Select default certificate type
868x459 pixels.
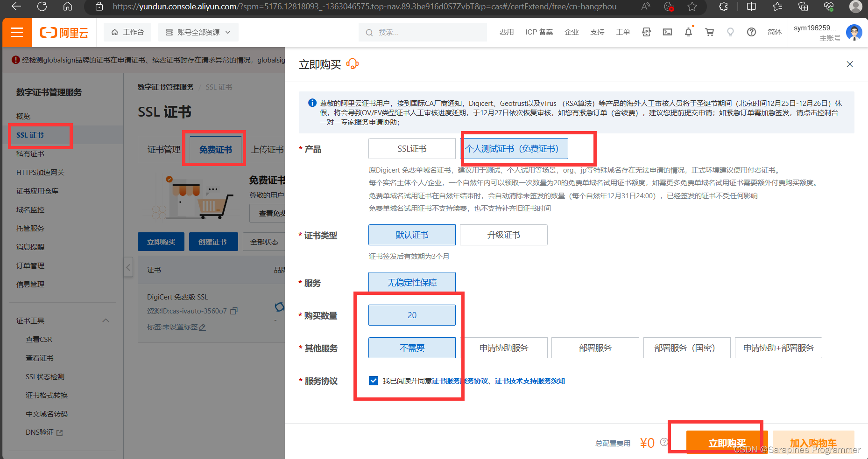point(412,235)
